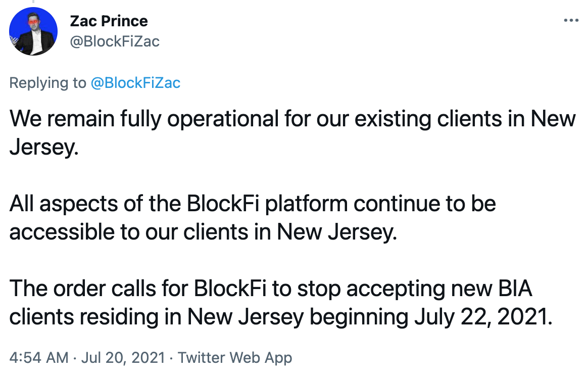This screenshot has width=588, height=378.
Task: Open the blue @BlockFiZac reply mention
Action: pyautogui.click(x=135, y=83)
